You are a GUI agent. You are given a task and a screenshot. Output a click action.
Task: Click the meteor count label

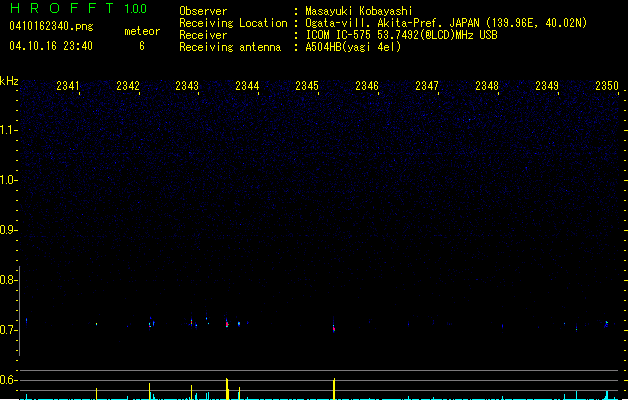142,31
